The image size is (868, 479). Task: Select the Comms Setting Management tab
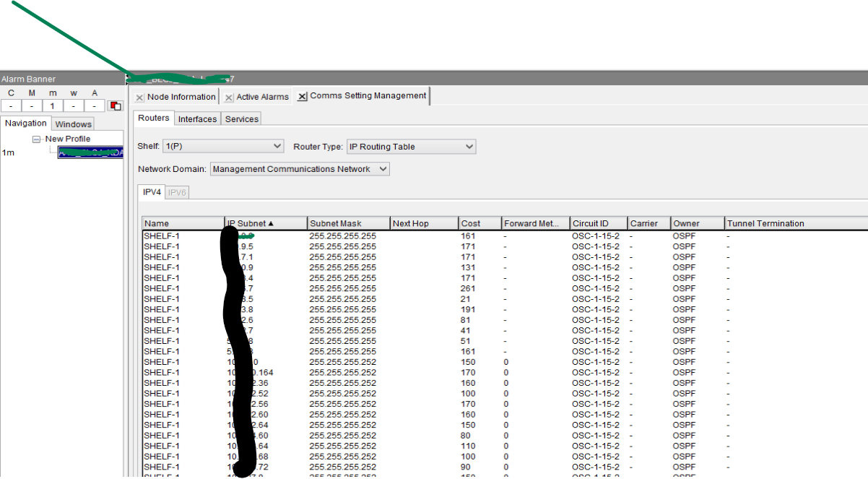coord(368,95)
